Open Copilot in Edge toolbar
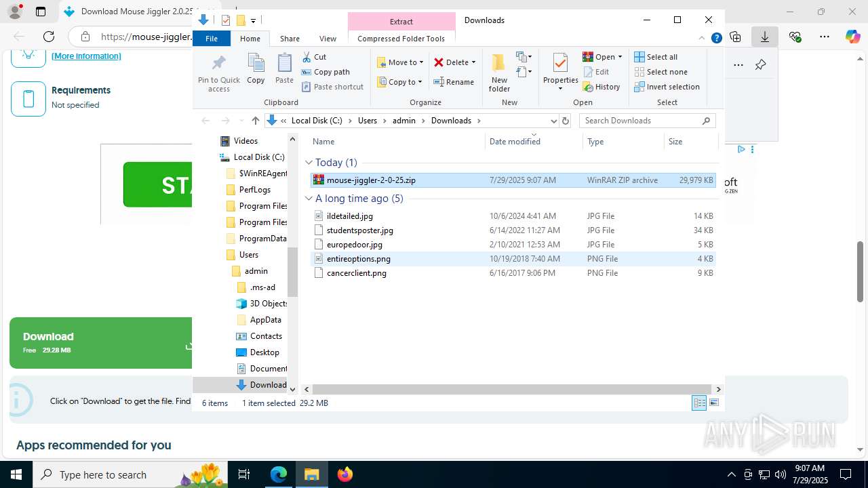Screen dimensions: 868x488 (853, 37)
